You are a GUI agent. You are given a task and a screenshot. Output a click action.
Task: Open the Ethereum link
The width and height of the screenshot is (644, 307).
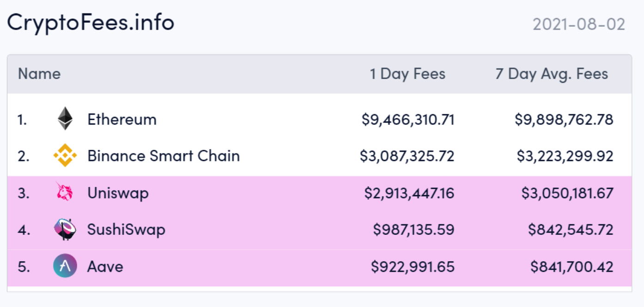[122, 119]
